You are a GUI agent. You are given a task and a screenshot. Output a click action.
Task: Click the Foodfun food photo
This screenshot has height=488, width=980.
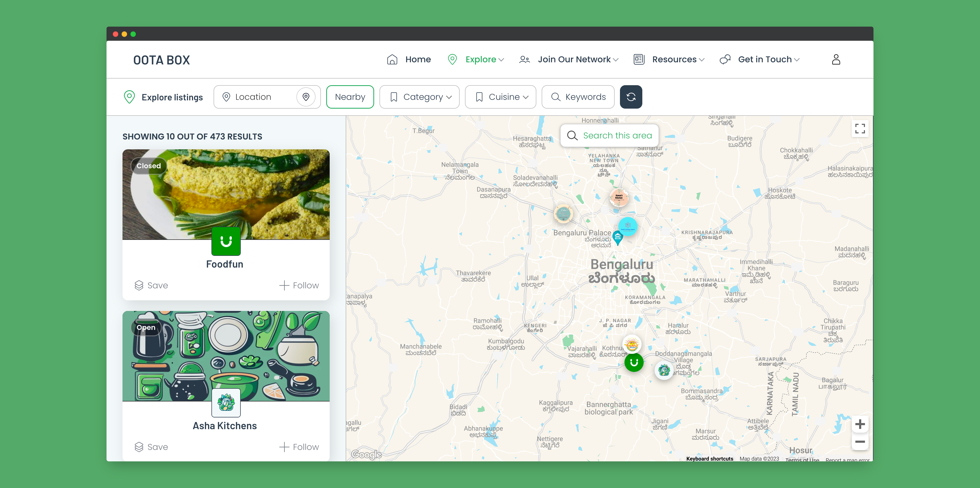pyautogui.click(x=226, y=194)
